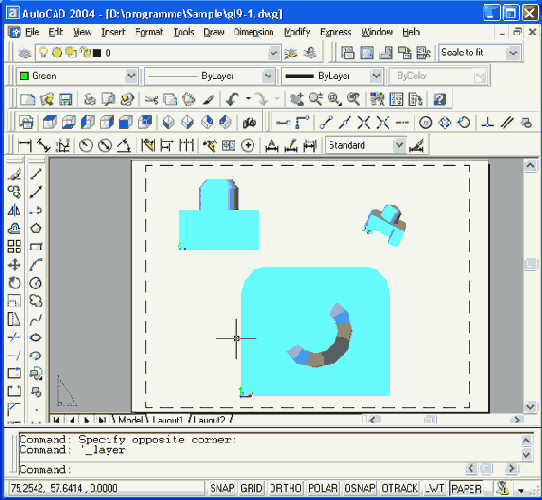Image resolution: width=542 pixels, height=500 pixels.
Task: Select the Line draw tool
Action: pos(36,174)
